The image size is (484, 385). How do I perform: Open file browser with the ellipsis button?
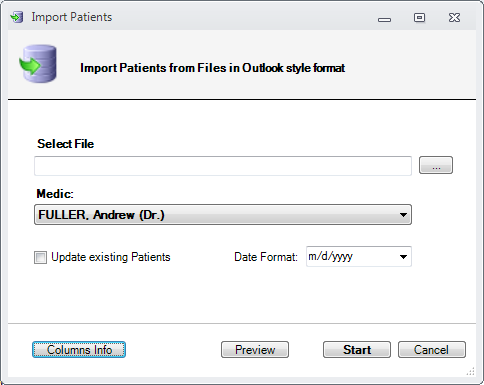point(436,165)
